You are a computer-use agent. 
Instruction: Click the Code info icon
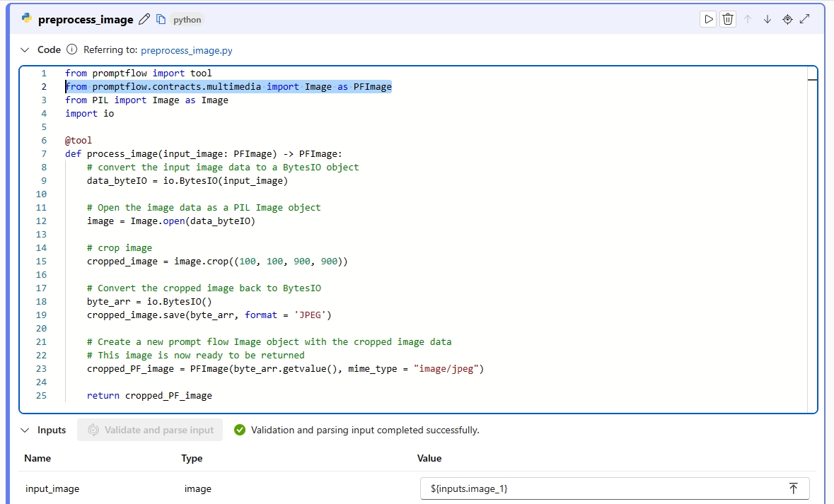(x=72, y=49)
